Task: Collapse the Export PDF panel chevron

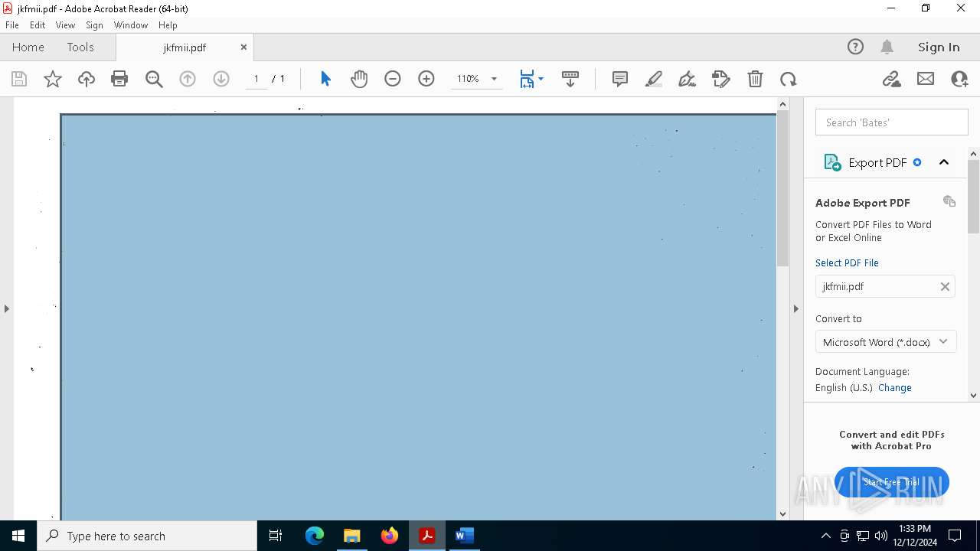Action: [944, 162]
